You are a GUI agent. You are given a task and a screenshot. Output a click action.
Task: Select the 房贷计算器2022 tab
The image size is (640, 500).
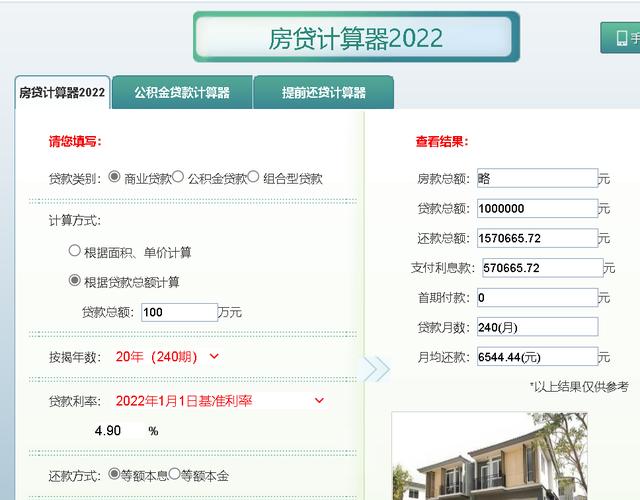click(62, 93)
